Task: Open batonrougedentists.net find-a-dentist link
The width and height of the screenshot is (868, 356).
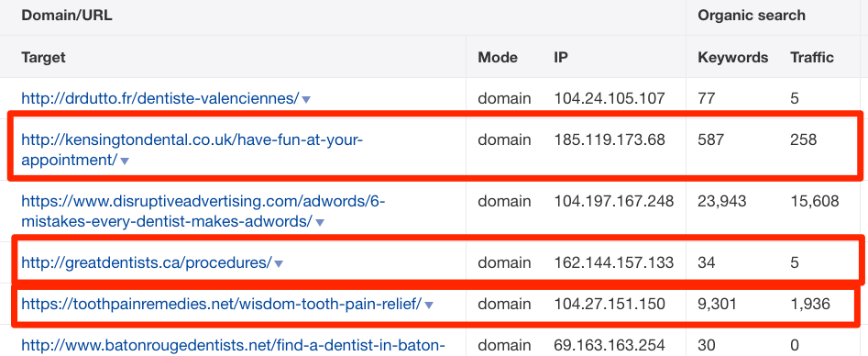Action: coord(233,346)
